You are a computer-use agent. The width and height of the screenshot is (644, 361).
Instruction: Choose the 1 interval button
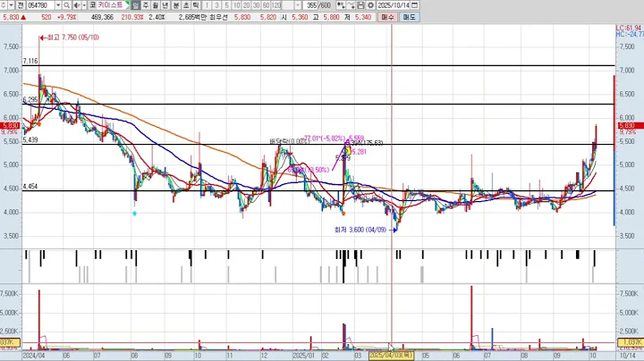click(207, 5)
